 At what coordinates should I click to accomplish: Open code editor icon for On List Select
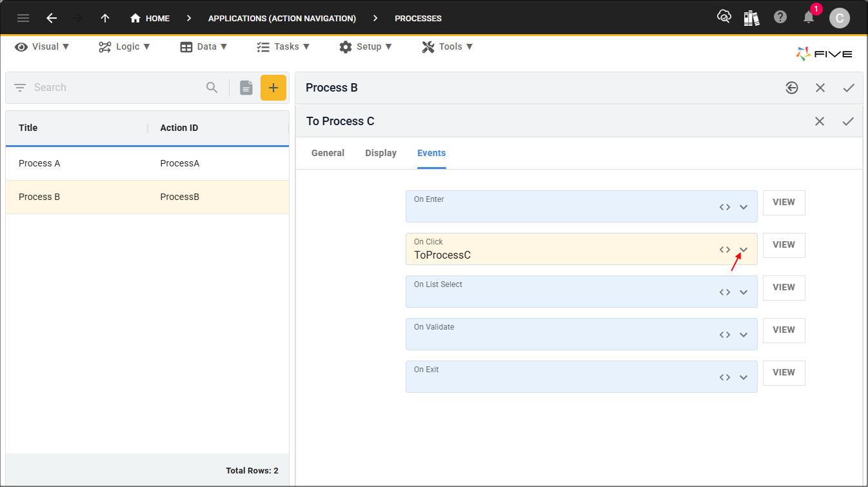[725, 292]
